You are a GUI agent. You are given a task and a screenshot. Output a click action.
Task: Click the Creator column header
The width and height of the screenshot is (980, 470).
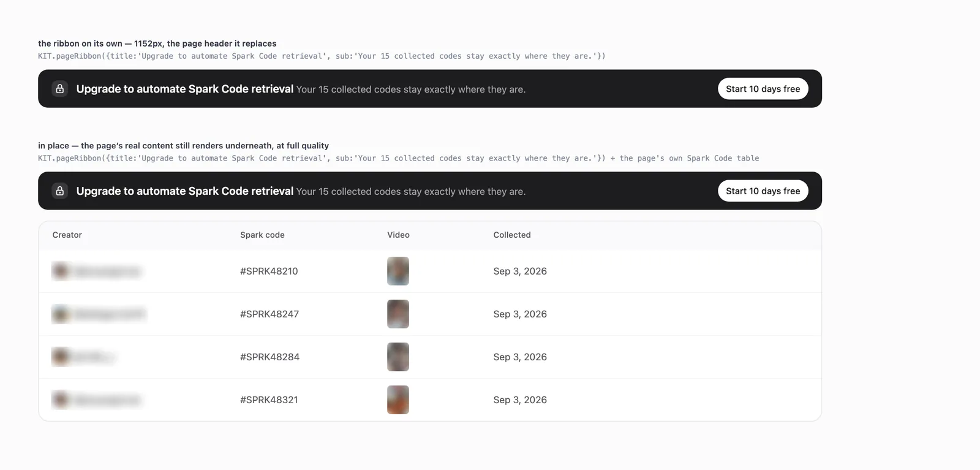tap(67, 235)
